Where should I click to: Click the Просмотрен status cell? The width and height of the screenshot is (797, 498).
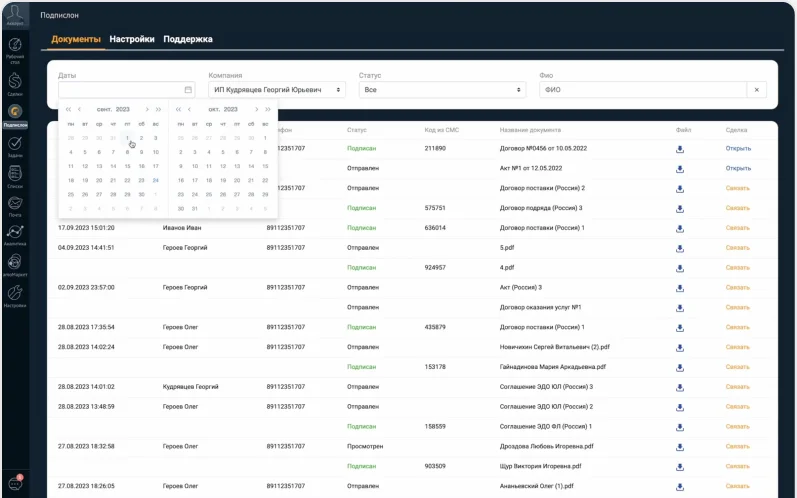(365, 446)
